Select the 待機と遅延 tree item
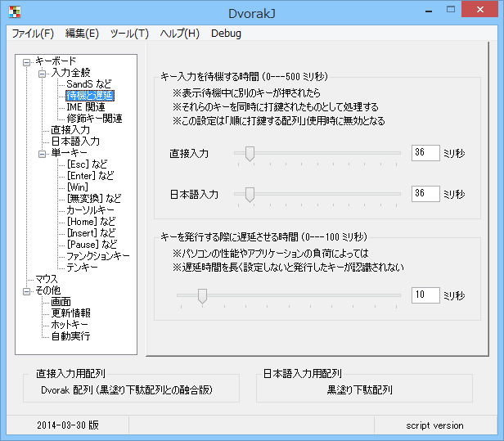Viewport: 504px width, 441px height. pyautogui.click(x=90, y=96)
